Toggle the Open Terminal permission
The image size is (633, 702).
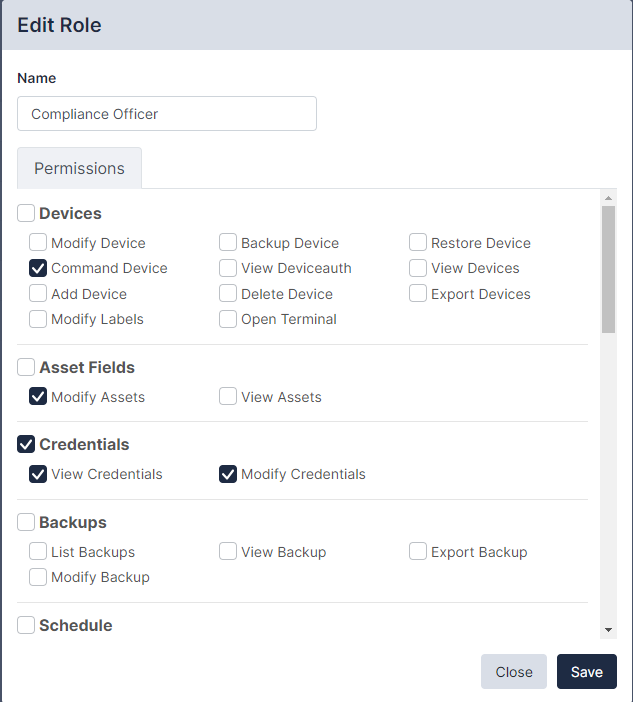(228, 319)
